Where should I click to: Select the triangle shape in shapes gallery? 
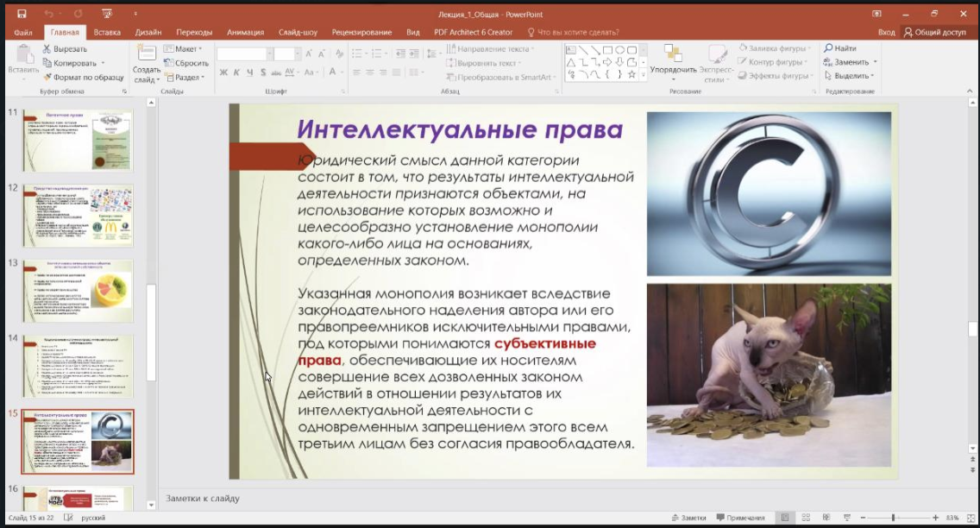tap(570, 62)
